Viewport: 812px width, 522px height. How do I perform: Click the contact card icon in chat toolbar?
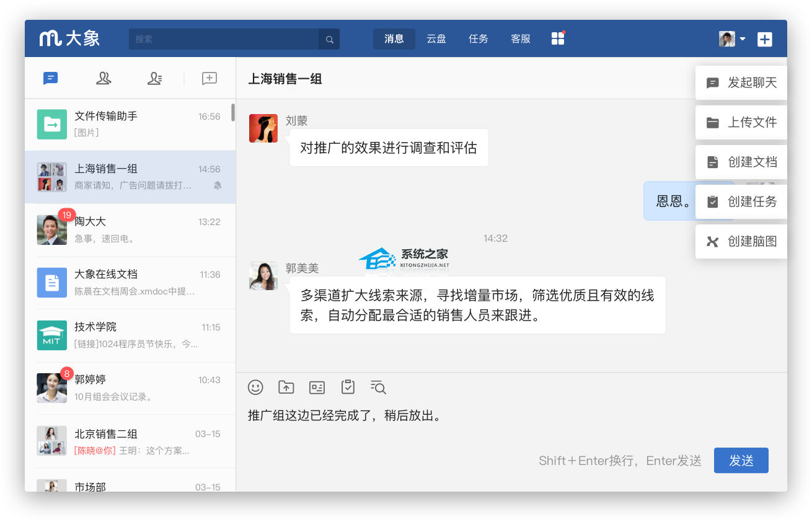pyautogui.click(x=317, y=387)
